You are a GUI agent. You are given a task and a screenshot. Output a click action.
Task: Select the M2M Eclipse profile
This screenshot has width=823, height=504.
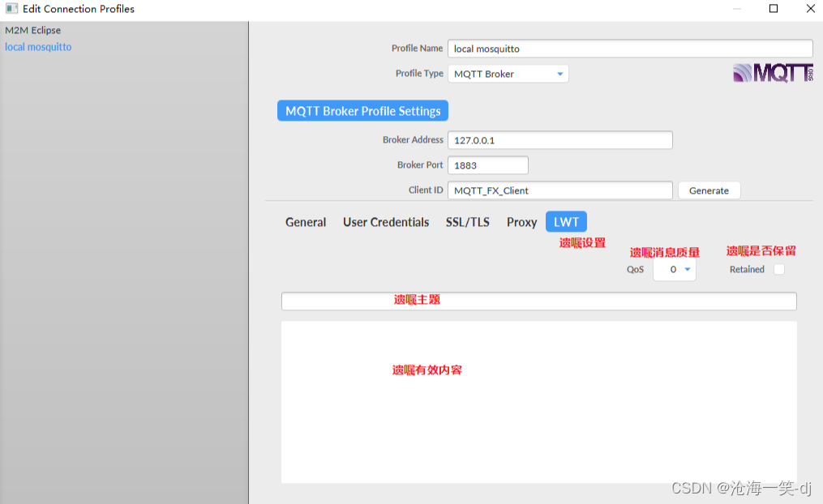[x=33, y=30]
